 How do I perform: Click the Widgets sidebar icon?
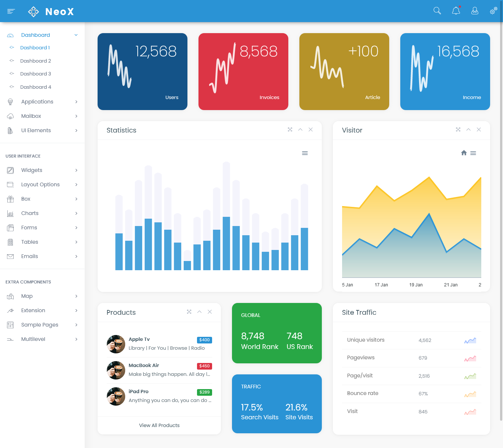(x=10, y=170)
